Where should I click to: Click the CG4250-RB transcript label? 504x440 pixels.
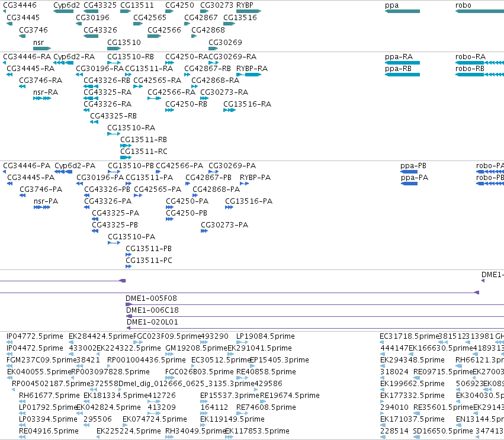click(186, 104)
